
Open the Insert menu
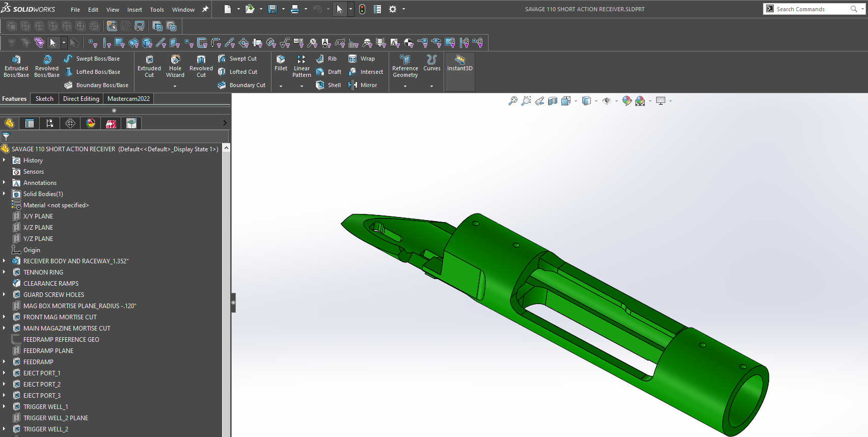[x=134, y=10]
